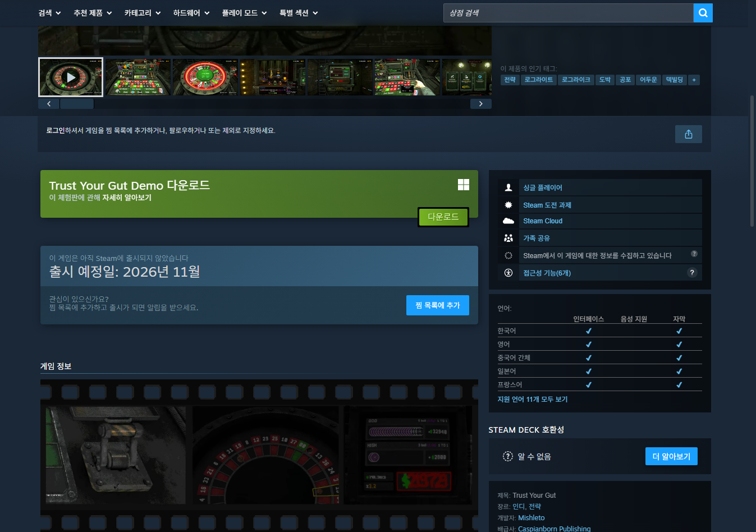The width and height of the screenshot is (756, 532).
Task: Open the 지원 언어 11개 모두 보기 link
Action: coord(533,400)
